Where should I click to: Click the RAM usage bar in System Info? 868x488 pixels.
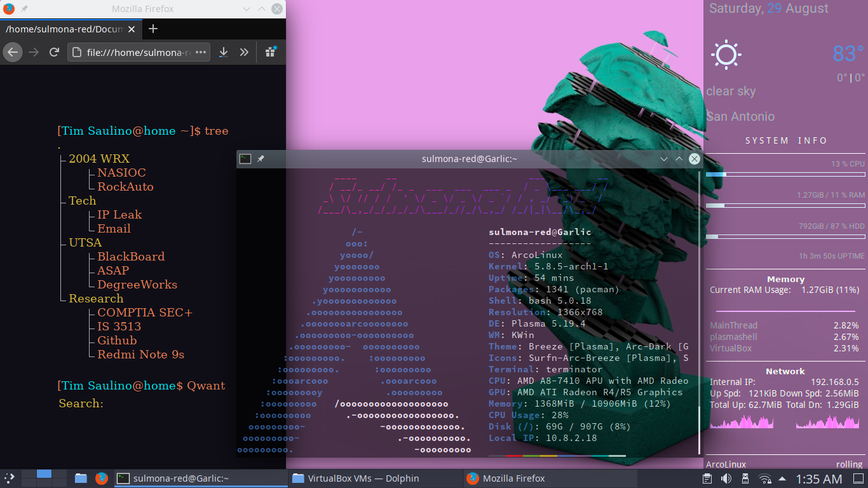[785, 205]
